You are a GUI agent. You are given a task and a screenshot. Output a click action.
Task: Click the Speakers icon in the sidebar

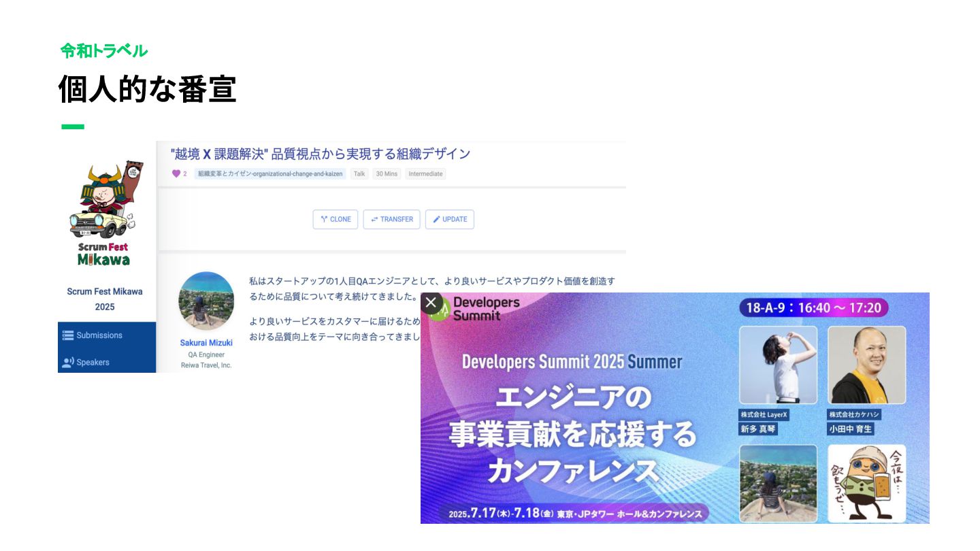point(68,362)
